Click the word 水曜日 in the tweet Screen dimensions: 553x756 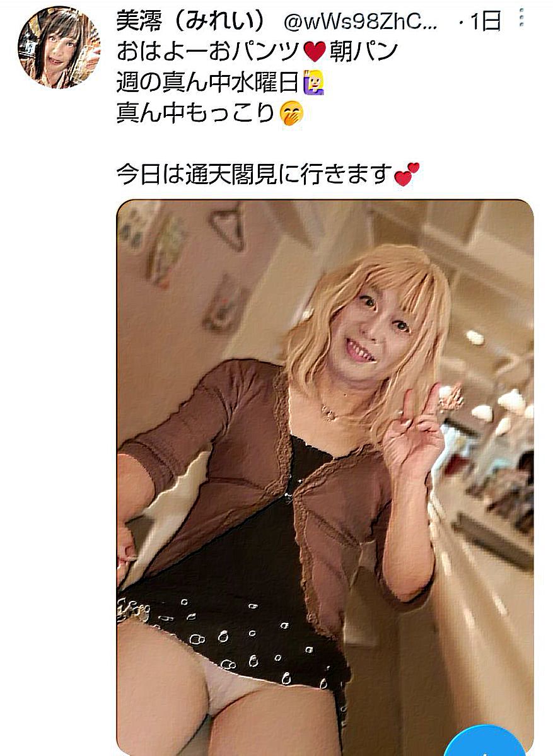(266, 83)
